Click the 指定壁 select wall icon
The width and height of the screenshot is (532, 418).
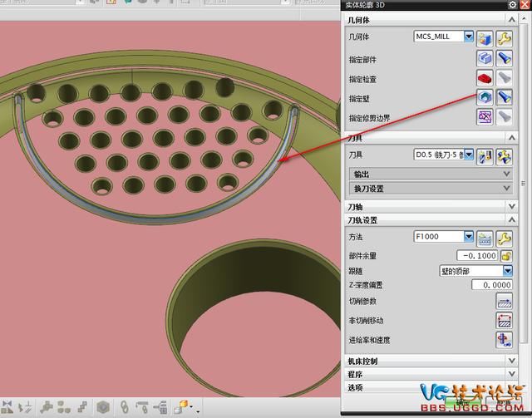[x=485, y=97]
